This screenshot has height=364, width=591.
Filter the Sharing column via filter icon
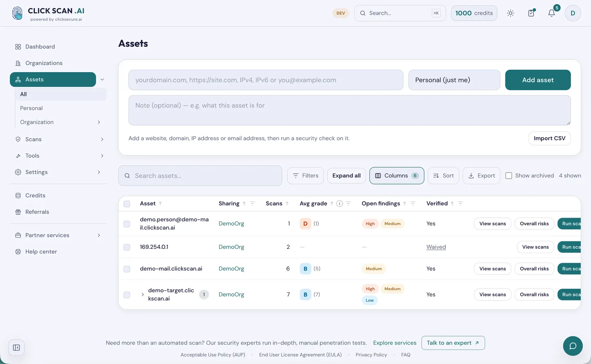(x=252, y=204)
